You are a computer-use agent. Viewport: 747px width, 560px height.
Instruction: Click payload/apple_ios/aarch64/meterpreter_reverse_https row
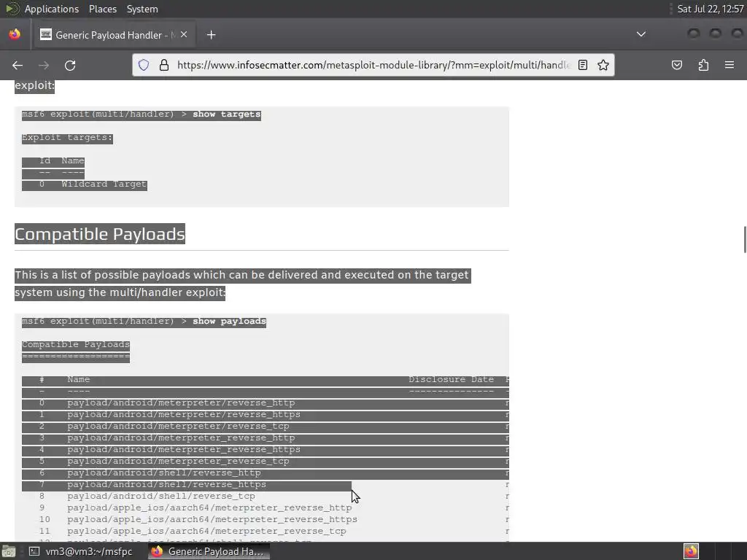click(266, 519)
